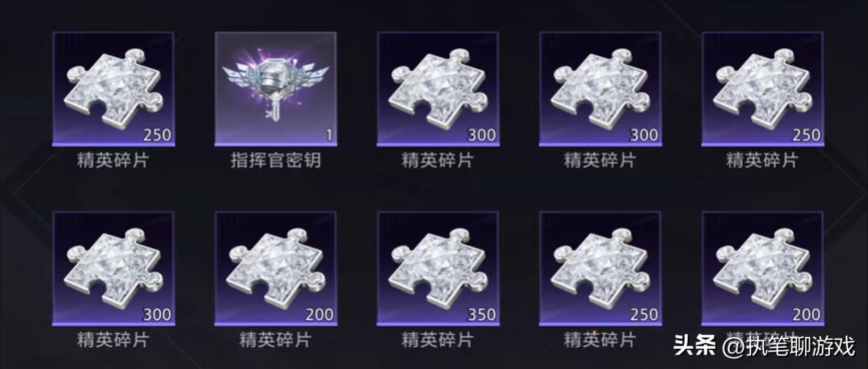This screenshot has width=868, height=369.
Task: Pick the 300 fragment beside the top-right 250 fragment
Action: coord(600,89)
